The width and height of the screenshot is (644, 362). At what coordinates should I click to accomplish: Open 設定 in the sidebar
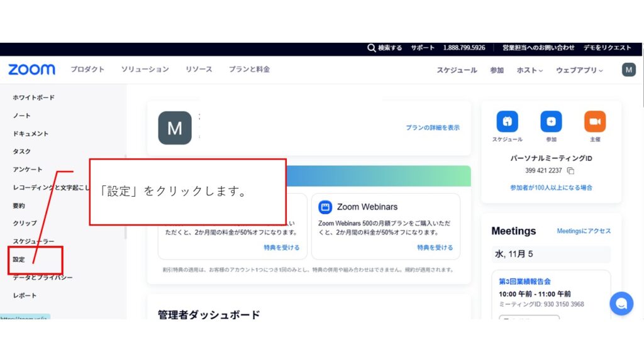(19, 260)
